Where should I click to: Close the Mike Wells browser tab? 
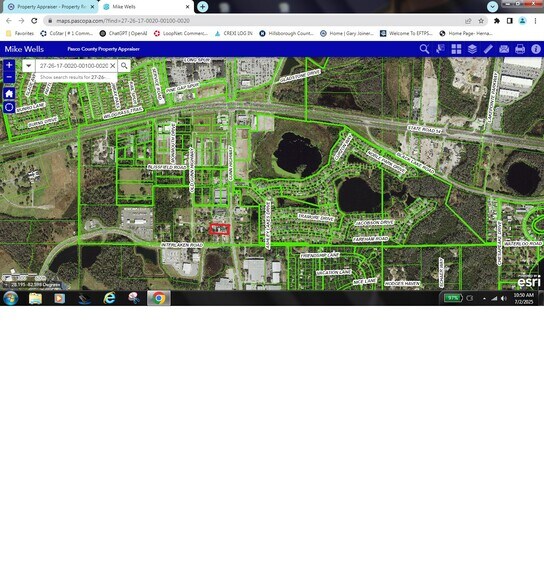(187, 7)
